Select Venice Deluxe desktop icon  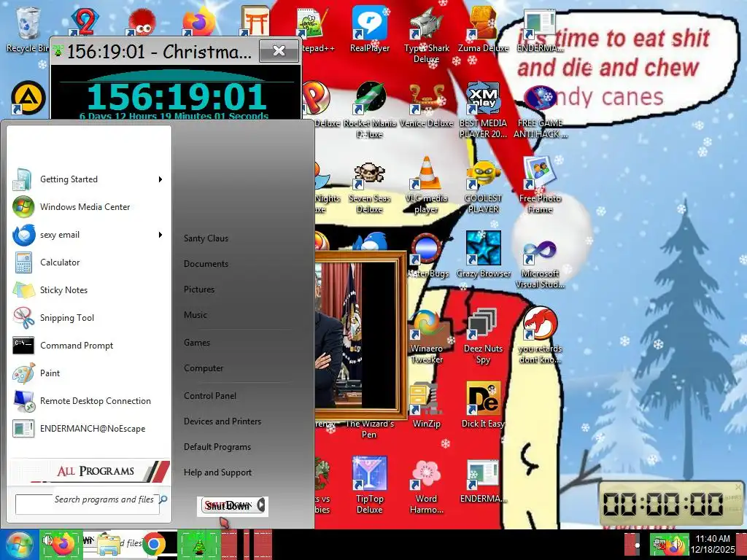pyautogui.click(x=426, y=105)
